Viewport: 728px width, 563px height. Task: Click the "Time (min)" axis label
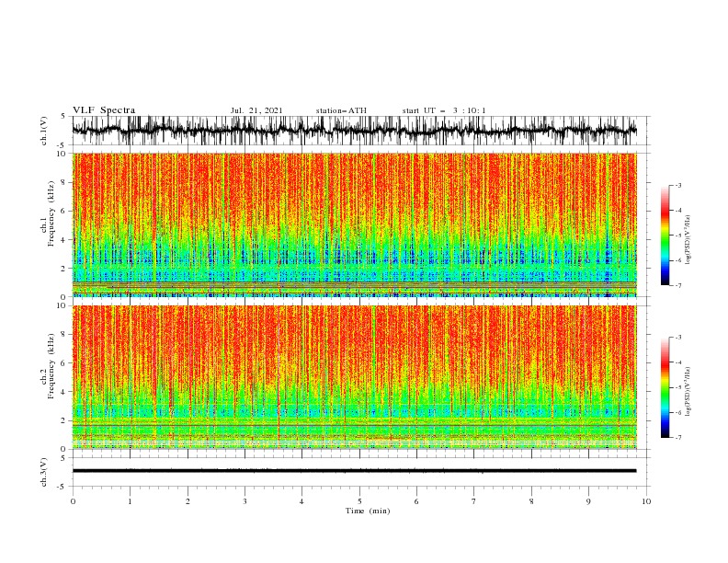pos(368,511)
